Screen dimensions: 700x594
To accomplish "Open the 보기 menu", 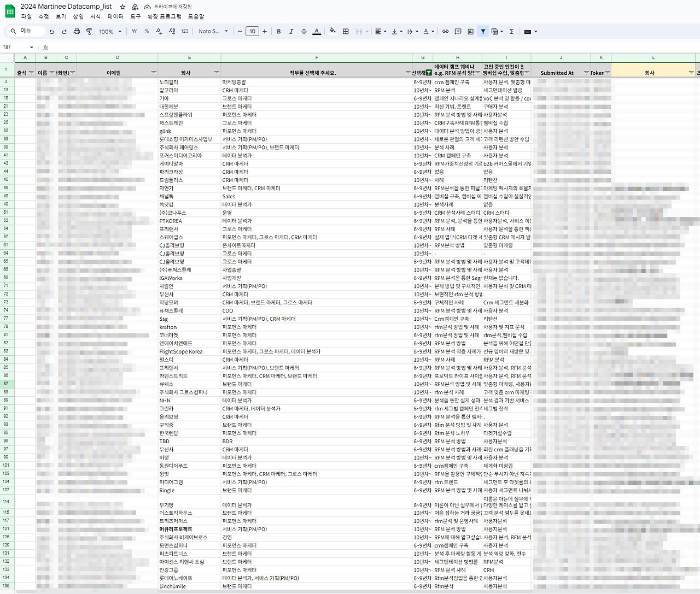I will (x=61, y=17).
